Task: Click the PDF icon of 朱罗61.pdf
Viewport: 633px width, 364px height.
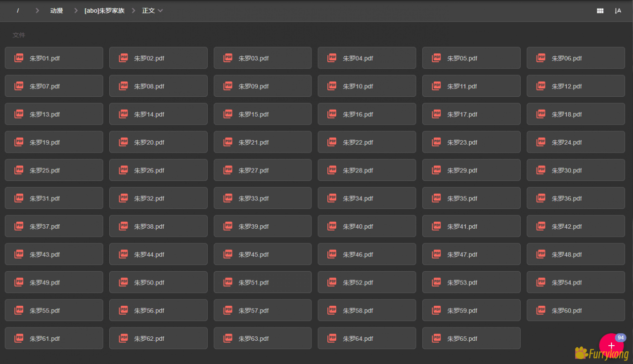Action: (19, 338)
